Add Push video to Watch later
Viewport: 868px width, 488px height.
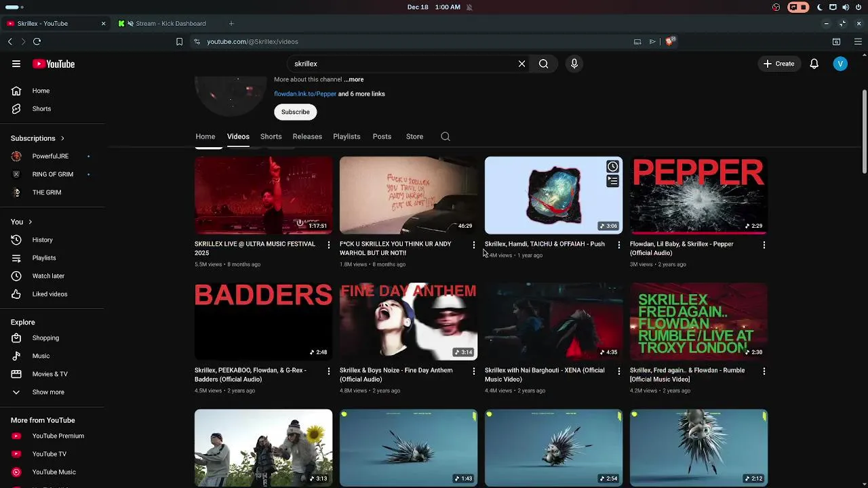[x=612, y=167]
